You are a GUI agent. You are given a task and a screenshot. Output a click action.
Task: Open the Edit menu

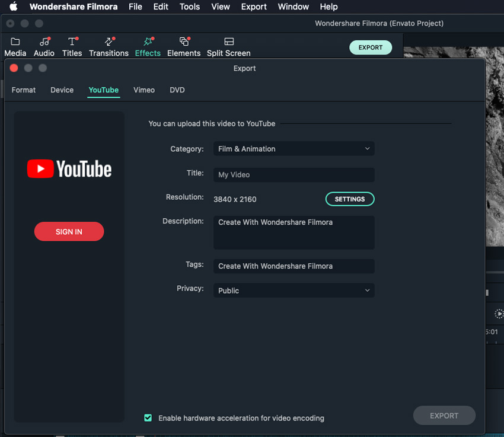[161, 7]
